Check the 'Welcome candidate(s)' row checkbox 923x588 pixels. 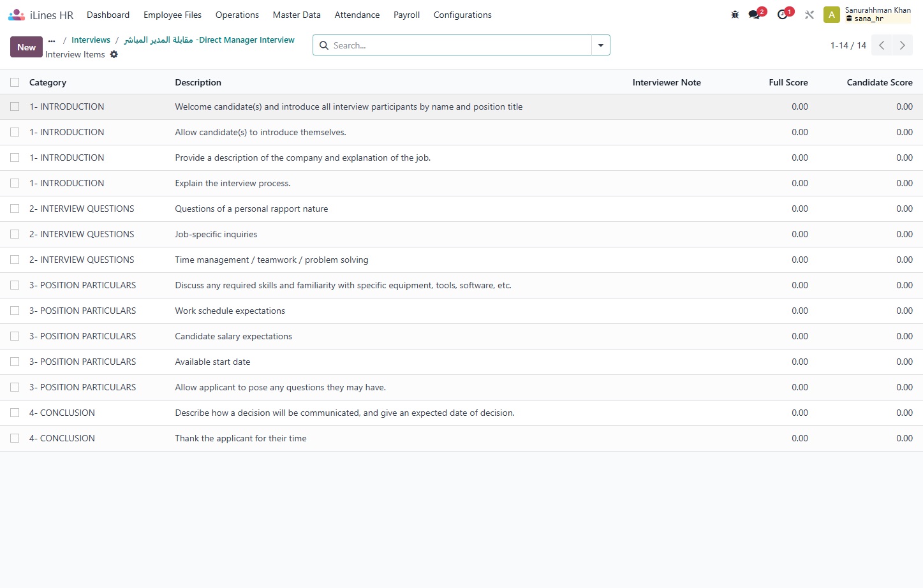(x=15, y=107)
